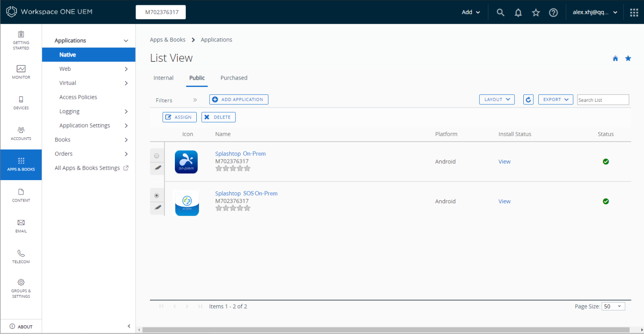Expand the Orders submenu
This screenshot has height=334, width=644.
[126, 154]
